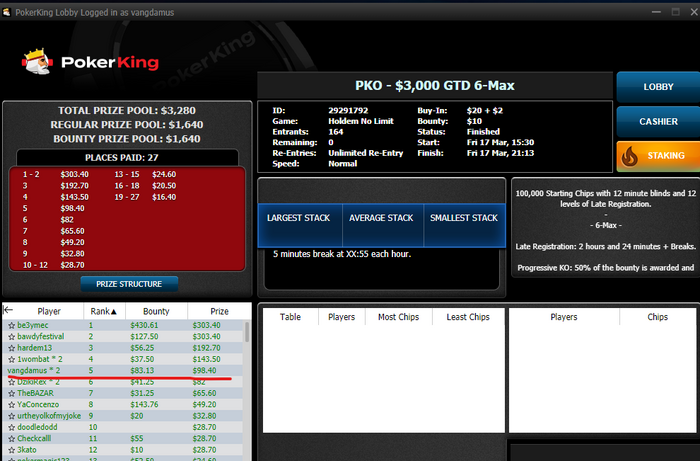The width and height of the screenshot is (700, 461).
Task: Sort player list by Rank column
Action: coord(104,311)
